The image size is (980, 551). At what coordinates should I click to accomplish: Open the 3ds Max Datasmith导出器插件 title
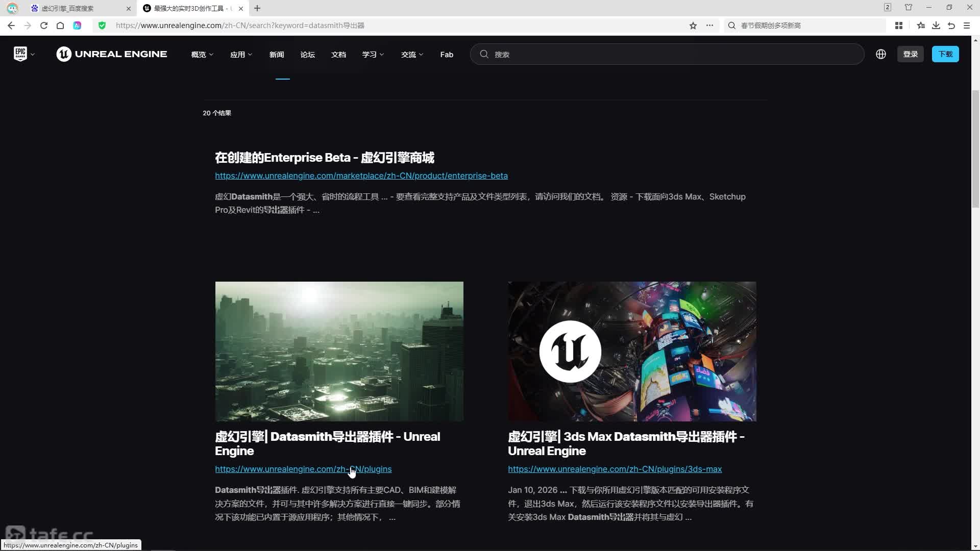click(626, 444)
